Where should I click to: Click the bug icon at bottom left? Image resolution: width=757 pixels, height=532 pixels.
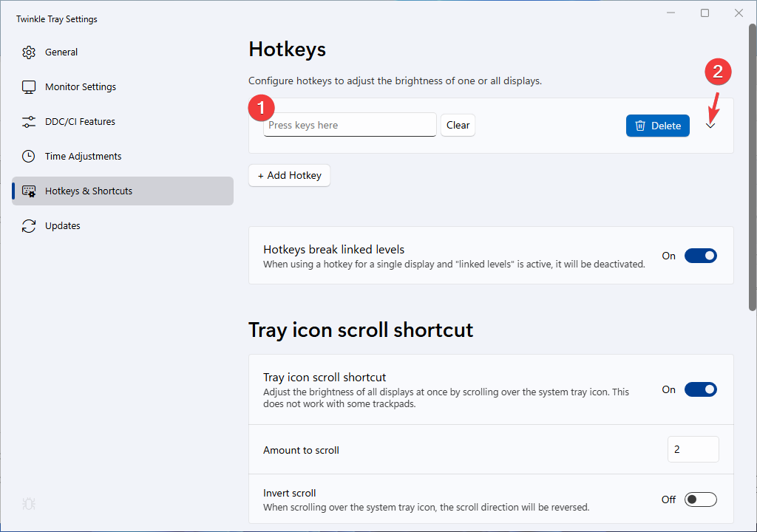[29, 504]
